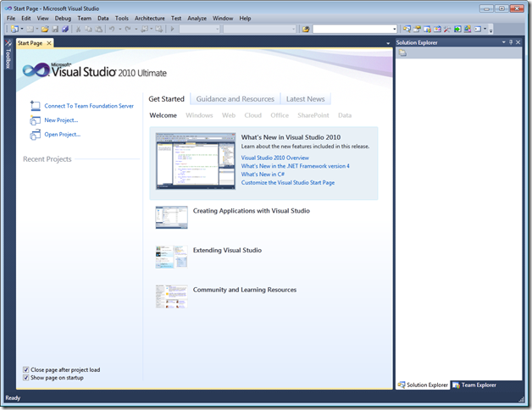The height and width of the screenshot is (410, 532).
Task: Click the Paste toolbar icon
Action: click(x=99, y=29)
